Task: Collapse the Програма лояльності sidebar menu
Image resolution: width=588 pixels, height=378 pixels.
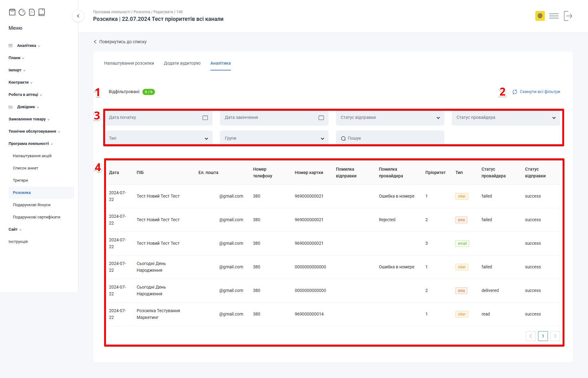Action: tap(31, 144)
